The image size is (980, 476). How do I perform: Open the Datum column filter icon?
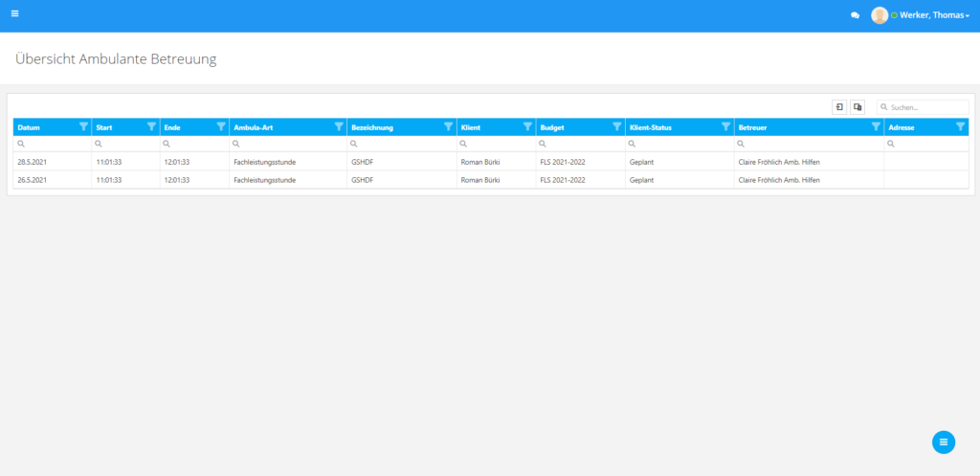[x=83, y=126]
